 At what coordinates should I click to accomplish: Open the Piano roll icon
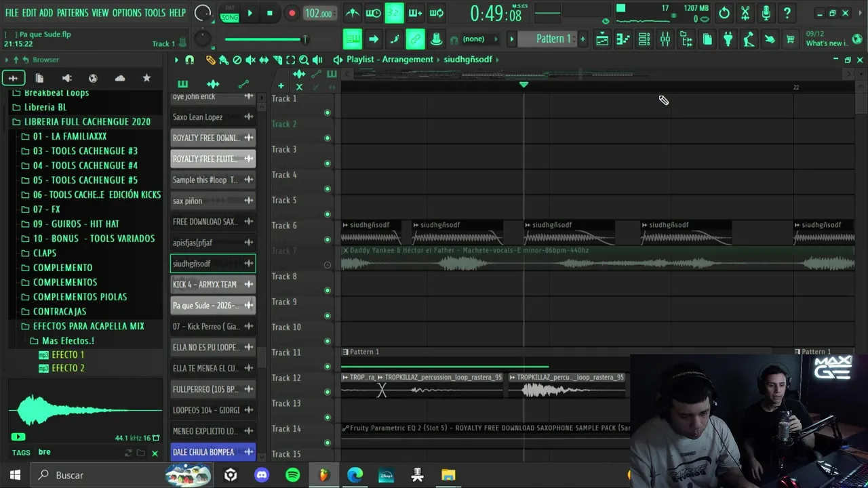tap(623, 39)
